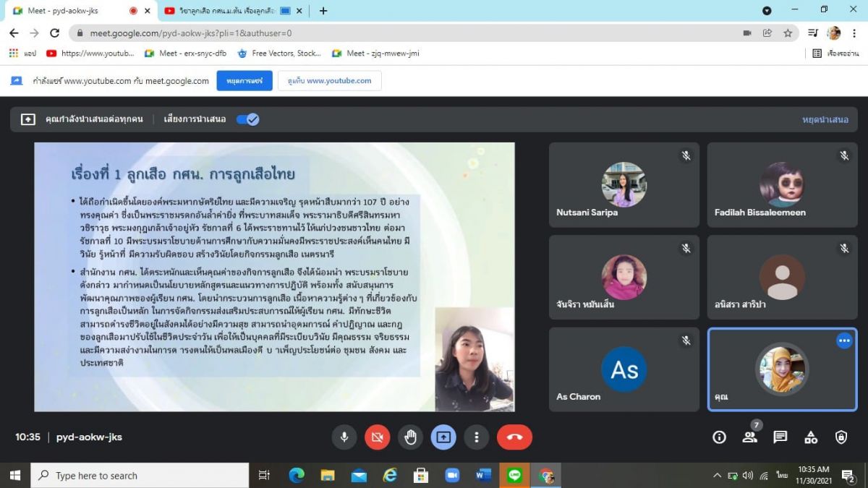Screen dimensions: 868x488
Task: Click the red leave call button
Action: coord(514,437)
